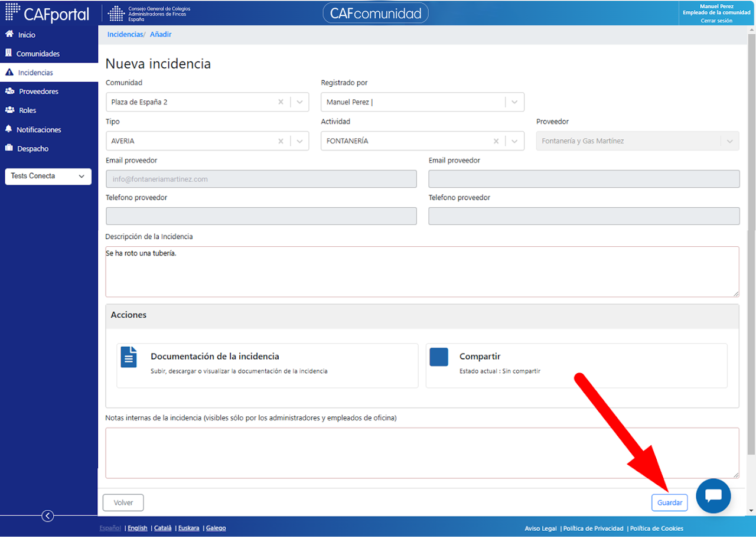Click the Volver button
756x542 pixels.
[x=123, y=503]
